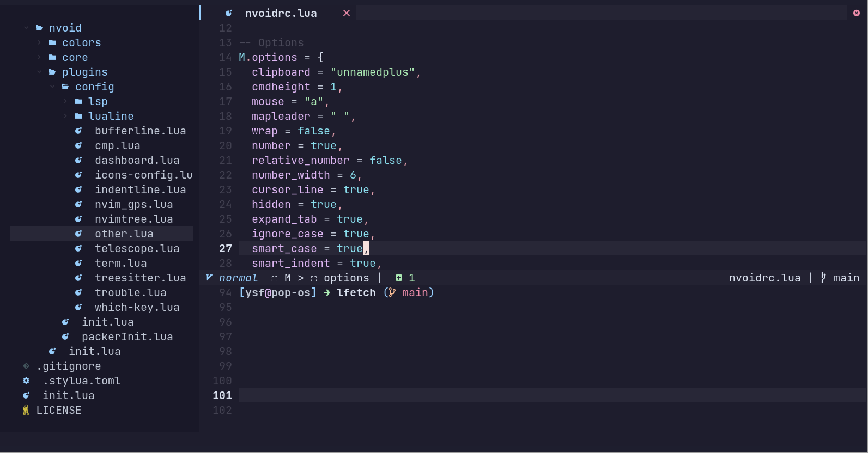Open dashboard.lua from the tree
The width and height of the screenshot is (868, 453).
click(x=137, y=160)
